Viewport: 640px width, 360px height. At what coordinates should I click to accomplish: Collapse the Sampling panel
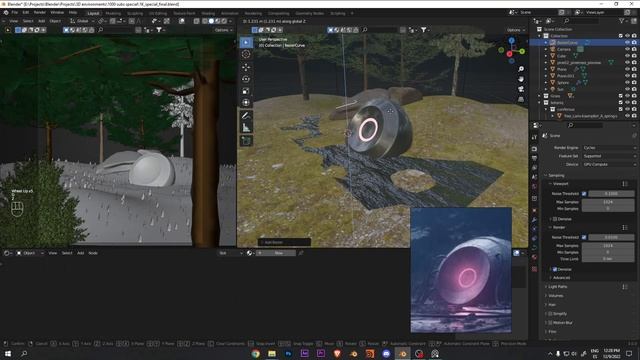555,176
